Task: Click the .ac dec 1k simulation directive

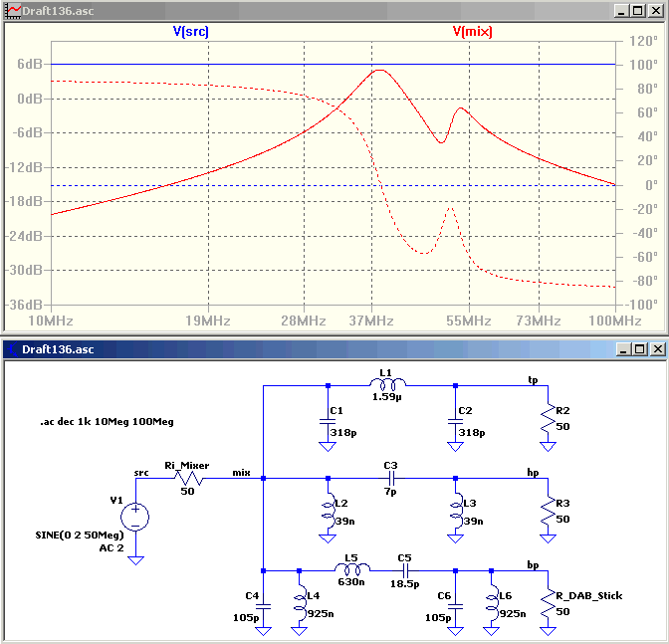Action: point(107,422)
